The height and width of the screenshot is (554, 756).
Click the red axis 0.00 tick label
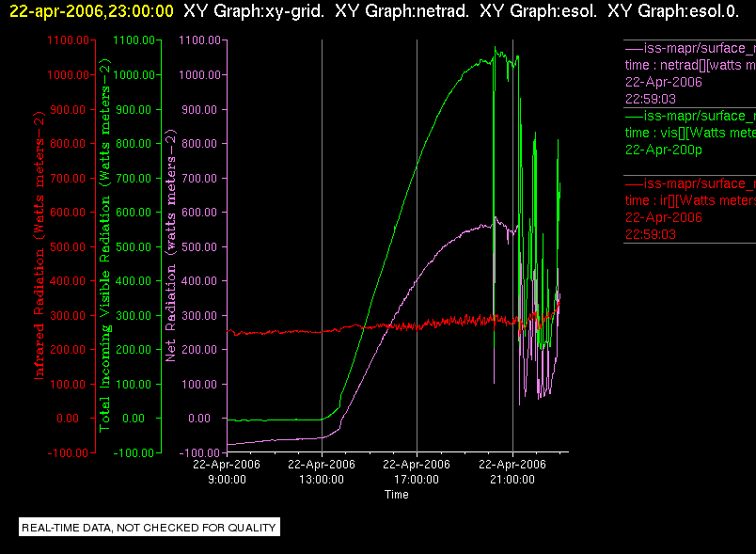[68, 419]
